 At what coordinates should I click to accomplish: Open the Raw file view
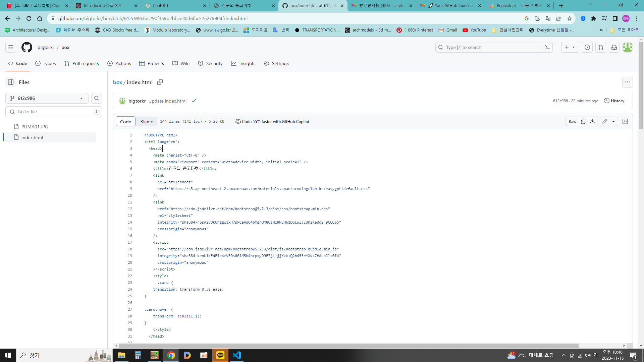coord(572,121)
